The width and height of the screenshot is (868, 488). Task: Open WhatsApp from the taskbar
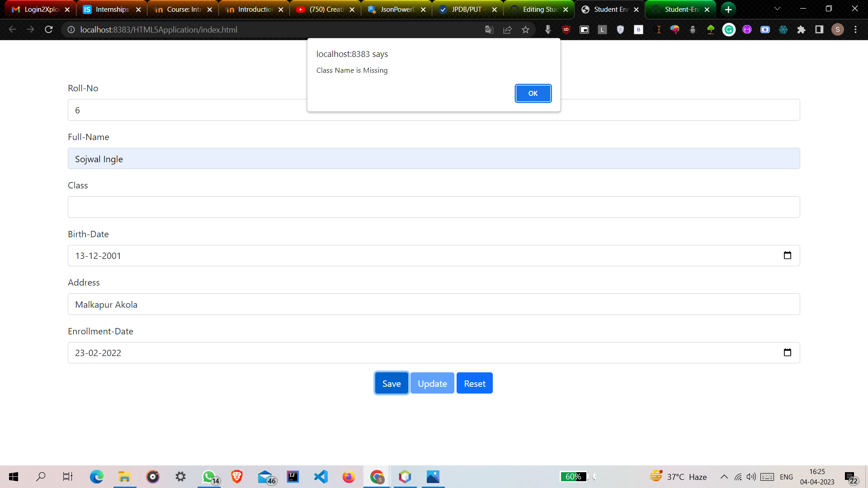(x=208, y=476)
